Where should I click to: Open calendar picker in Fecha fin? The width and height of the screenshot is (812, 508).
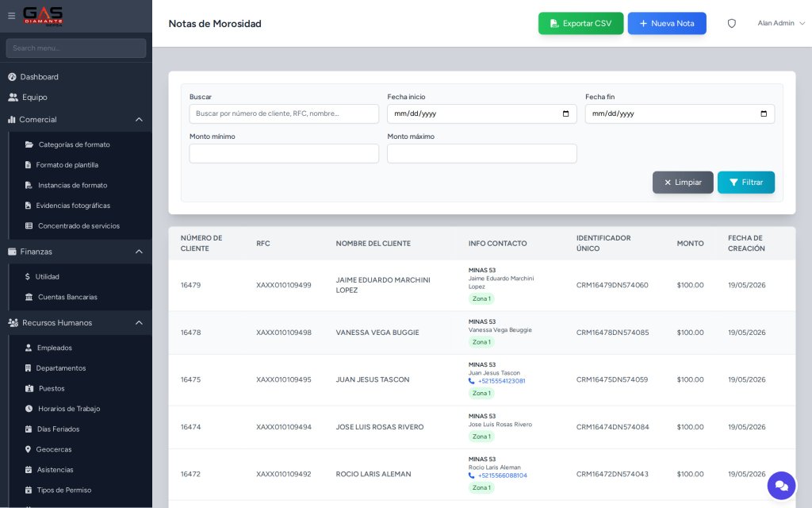tap(764, 114)
